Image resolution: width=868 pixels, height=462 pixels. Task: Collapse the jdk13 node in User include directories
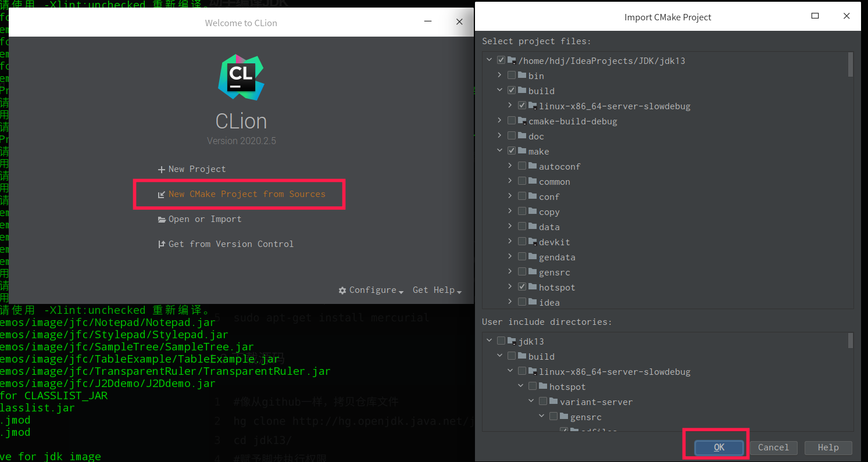click(489, 341)
